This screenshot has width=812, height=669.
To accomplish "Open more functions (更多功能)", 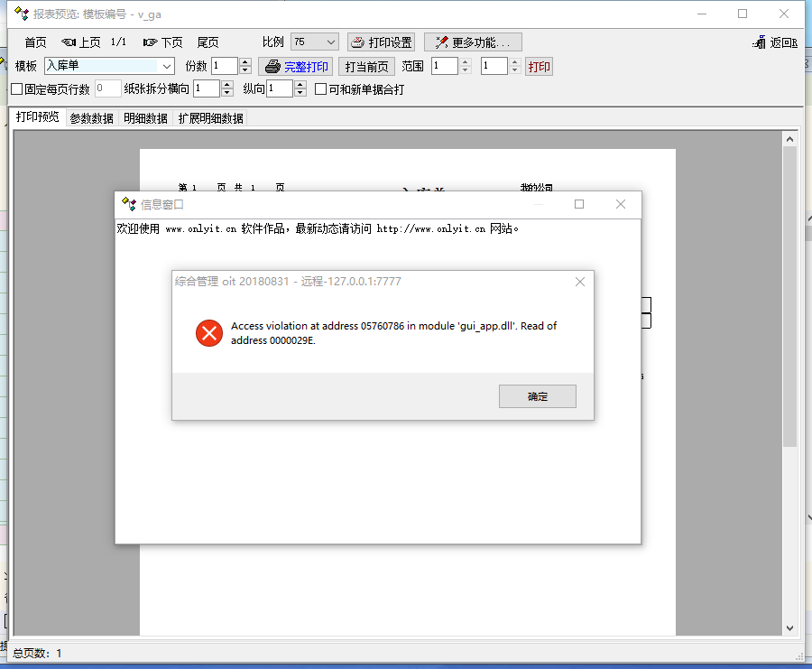I will click(473, 42).
